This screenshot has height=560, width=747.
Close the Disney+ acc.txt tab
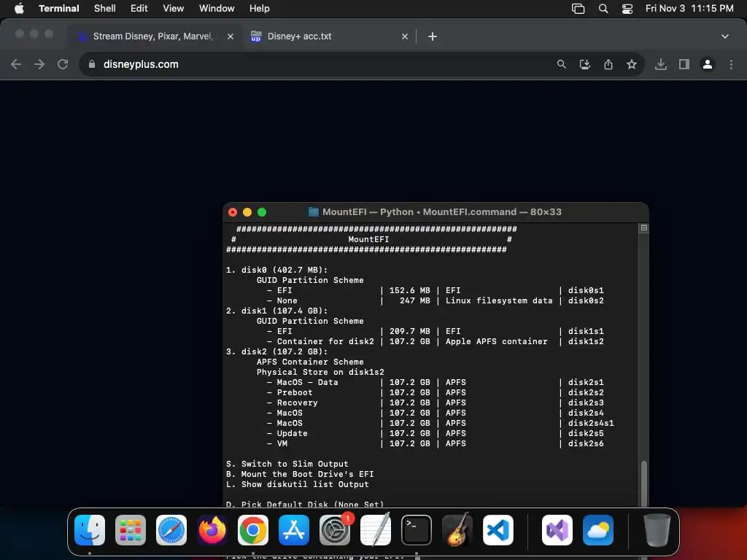404,36
